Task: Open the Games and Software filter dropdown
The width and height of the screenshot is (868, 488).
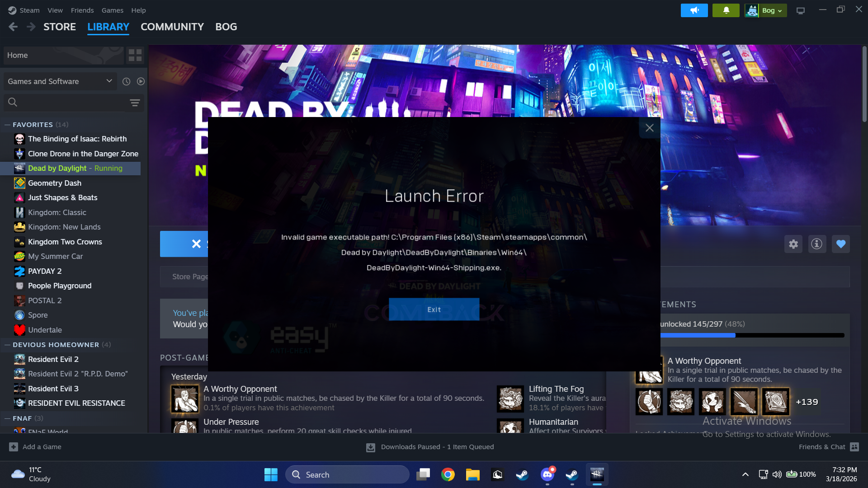Action: 60,81
